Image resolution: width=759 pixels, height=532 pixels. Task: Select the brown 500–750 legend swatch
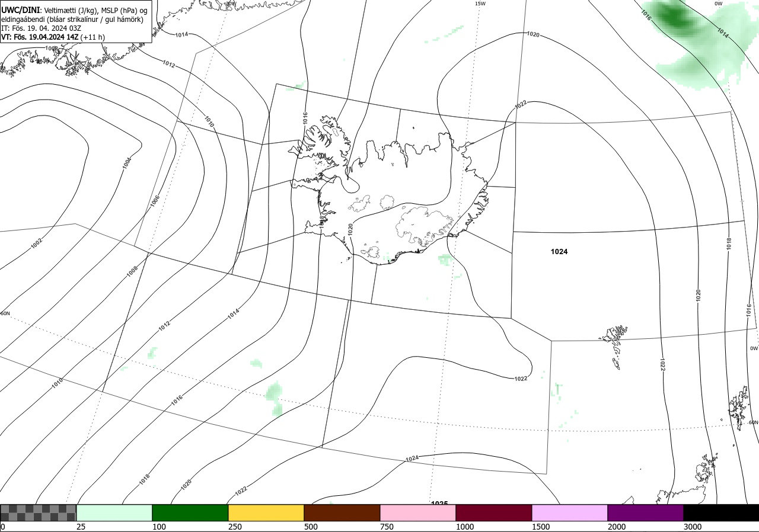(342, 512)
